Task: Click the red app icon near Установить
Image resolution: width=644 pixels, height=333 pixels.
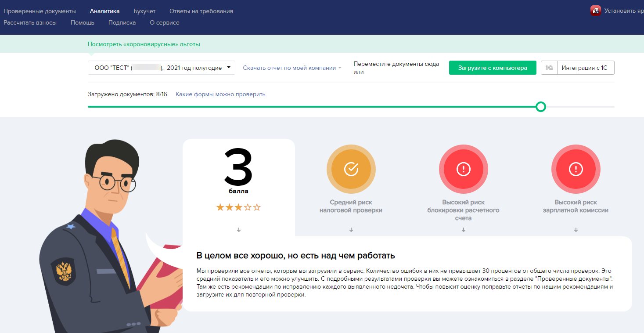Action: (595, 11)
